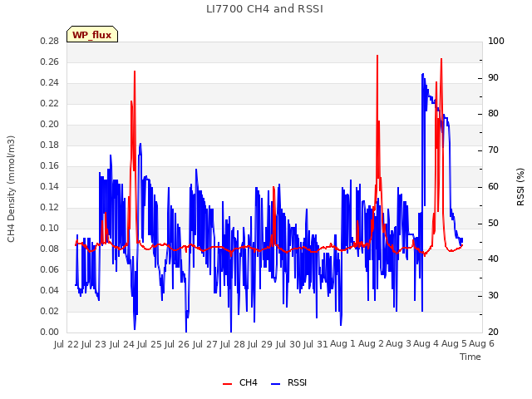Click the red CH4 legend line swatch

[227, 384]
